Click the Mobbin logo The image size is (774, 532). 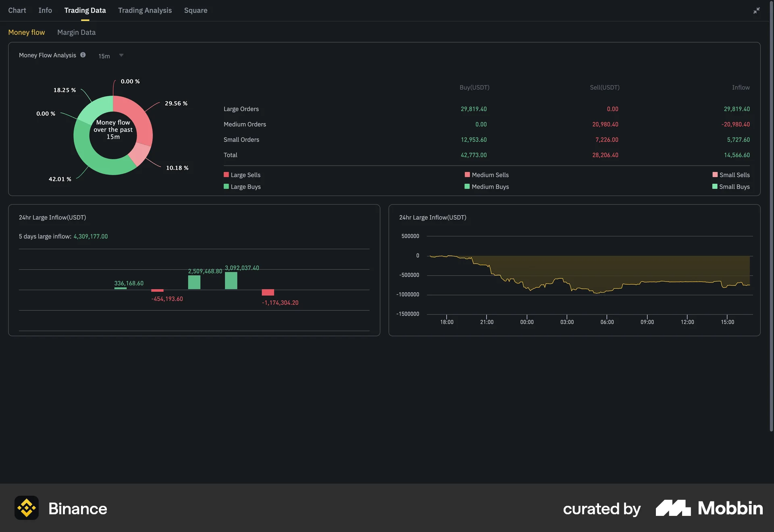pyautogui.click(x=709, y=509)
